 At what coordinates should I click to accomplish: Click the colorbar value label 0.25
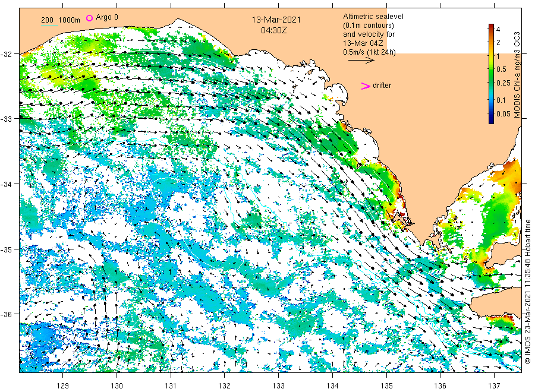tap(503, 83)
